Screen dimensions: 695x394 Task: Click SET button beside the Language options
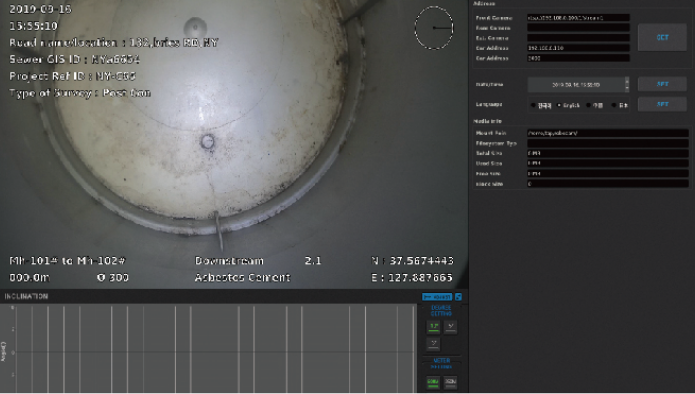click(x=662, y=105)
